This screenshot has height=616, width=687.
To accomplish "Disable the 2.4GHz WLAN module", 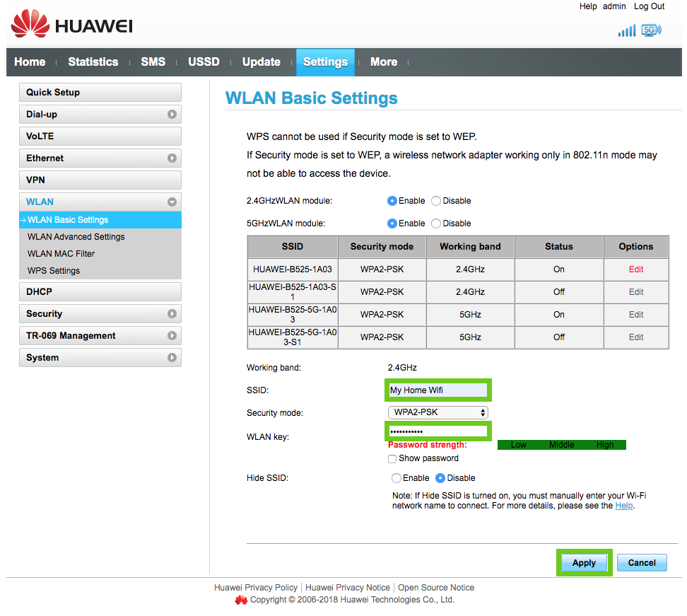I will click(x=436, y=201).
